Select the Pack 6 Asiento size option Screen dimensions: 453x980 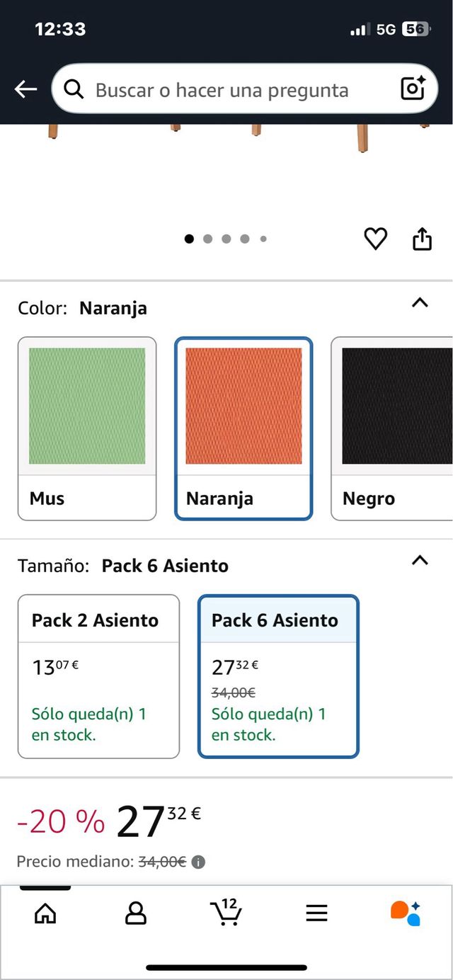point(278,676)
